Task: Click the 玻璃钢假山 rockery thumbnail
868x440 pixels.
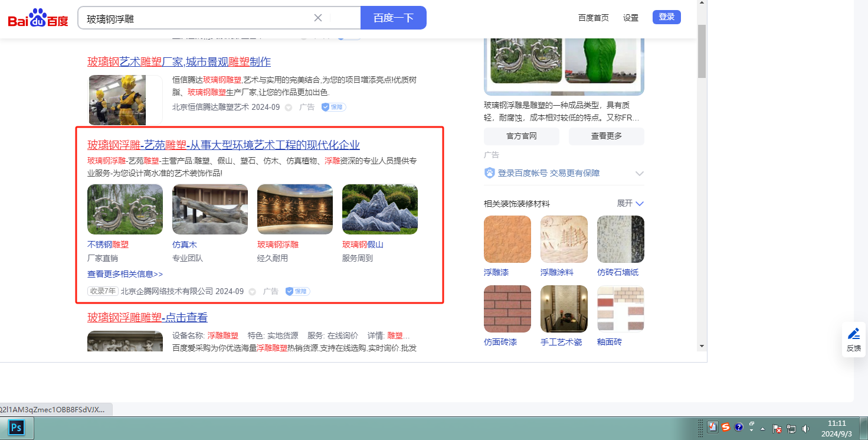Action: 380,209
